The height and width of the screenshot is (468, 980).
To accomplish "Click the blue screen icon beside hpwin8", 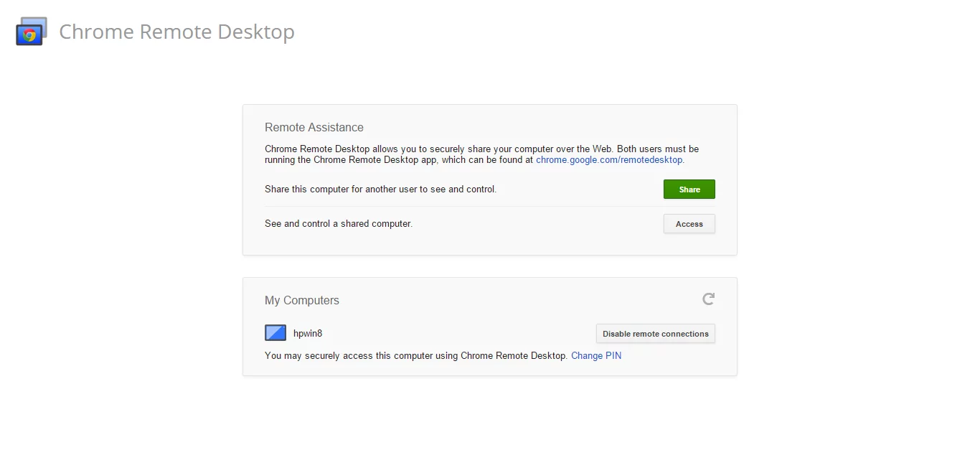I will [275, 332].
